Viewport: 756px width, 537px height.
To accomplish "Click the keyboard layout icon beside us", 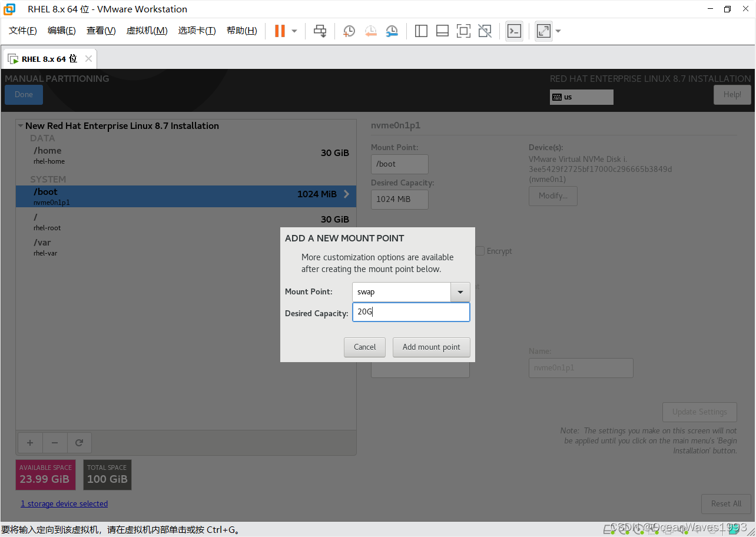I will coord(556,97).
